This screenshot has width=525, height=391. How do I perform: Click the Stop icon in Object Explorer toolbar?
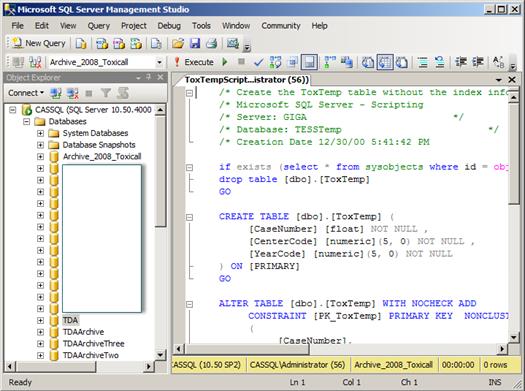coord(89,93)
